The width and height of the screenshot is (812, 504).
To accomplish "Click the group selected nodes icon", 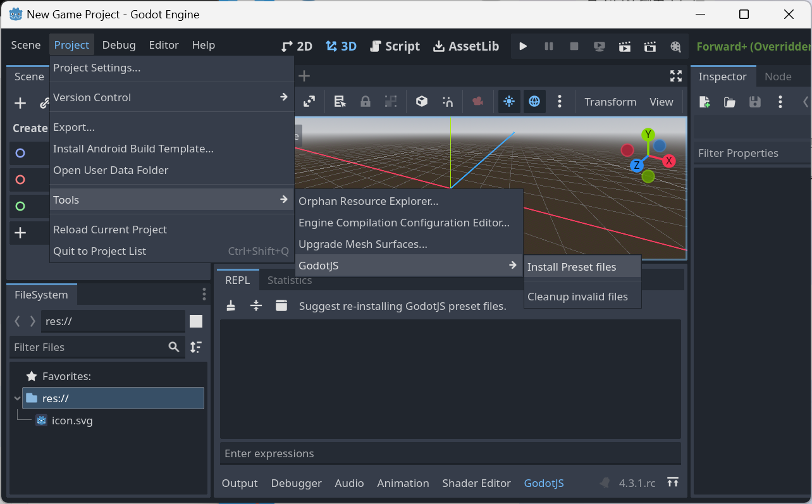I will coord(391,101).
